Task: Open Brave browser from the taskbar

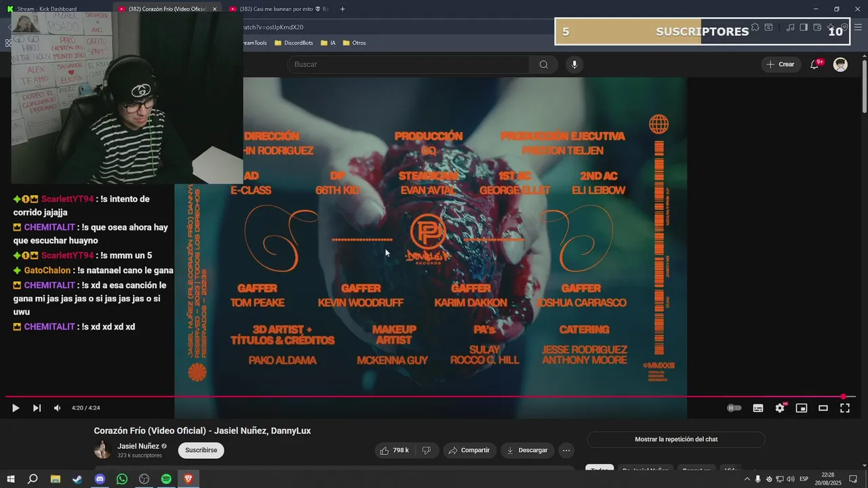Action: coord(189,479)
